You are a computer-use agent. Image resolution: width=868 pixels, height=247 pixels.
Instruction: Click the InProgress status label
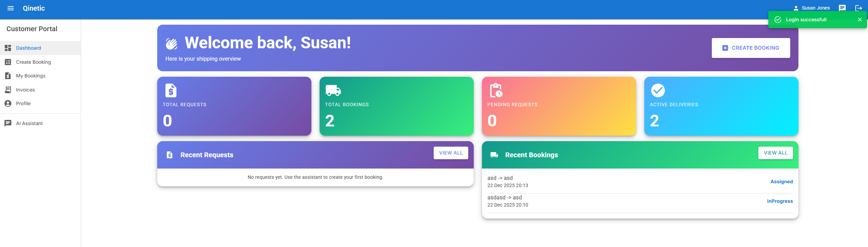780,201
